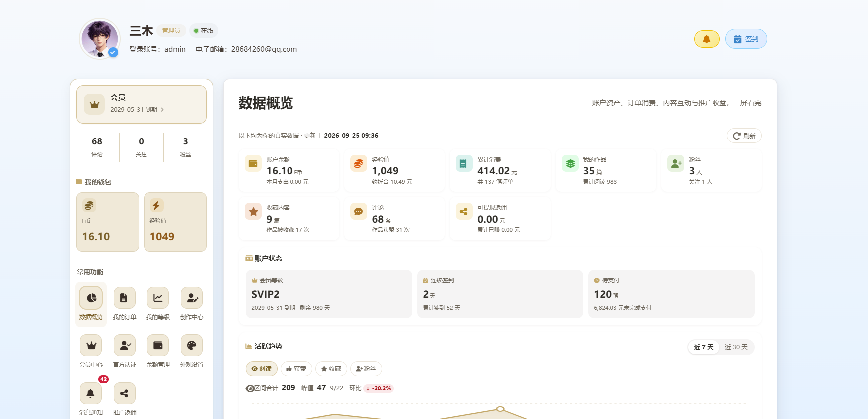
Task: View the 0 关注 count
Action: [142, 147]
